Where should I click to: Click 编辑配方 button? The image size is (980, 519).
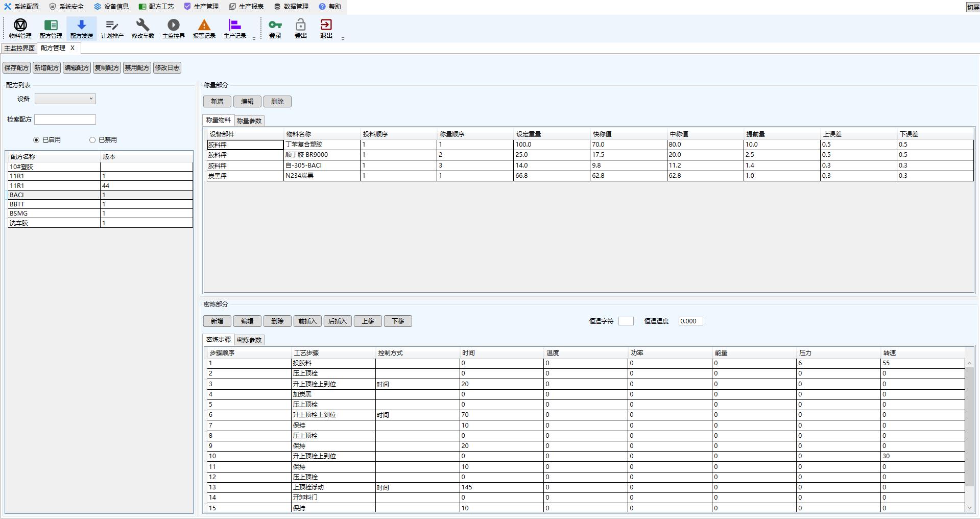(x=77, y=68)
